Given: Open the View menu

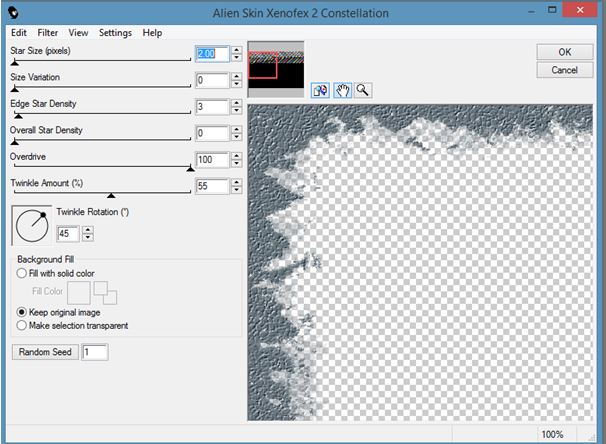Looking at the screenshot, I should pos(78,33).
